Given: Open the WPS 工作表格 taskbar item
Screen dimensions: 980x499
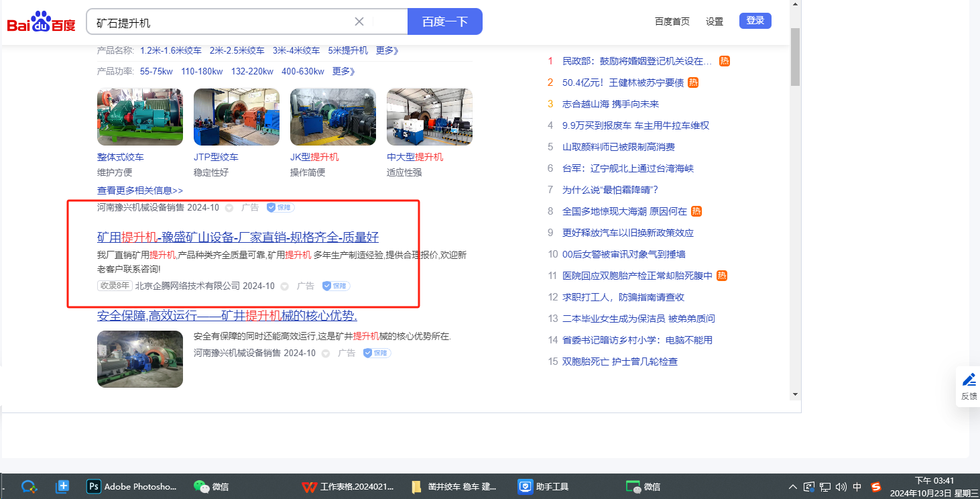Looking at the screenshot, I should click(x=348, y=487).
